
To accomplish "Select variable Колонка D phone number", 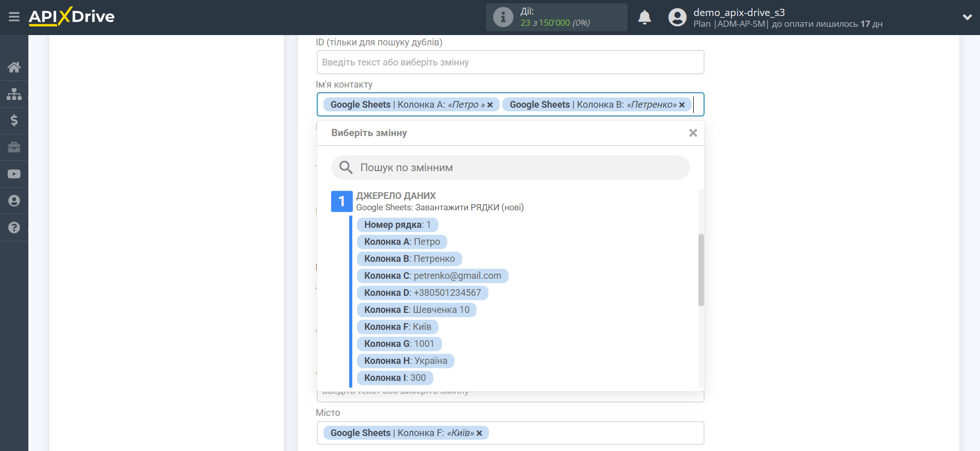I will pos(422,293).
